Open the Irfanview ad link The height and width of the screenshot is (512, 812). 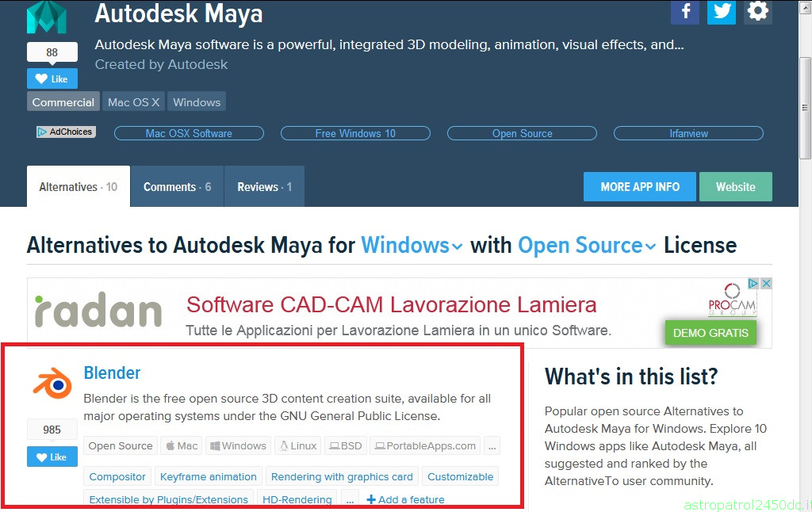point(689,133)
